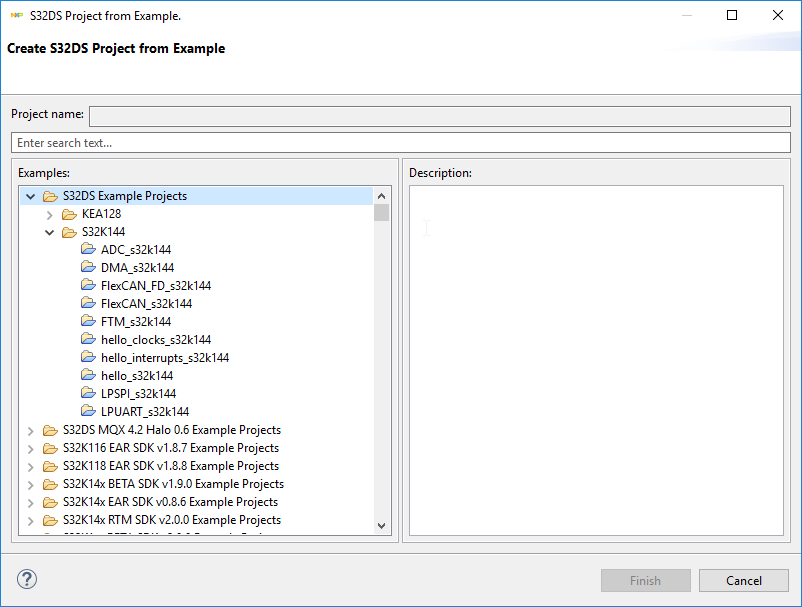The height and width of the screenshot is (607, 802).
Task: Click the S32DS Example Projects folder icon
Action: click(50, 196)
